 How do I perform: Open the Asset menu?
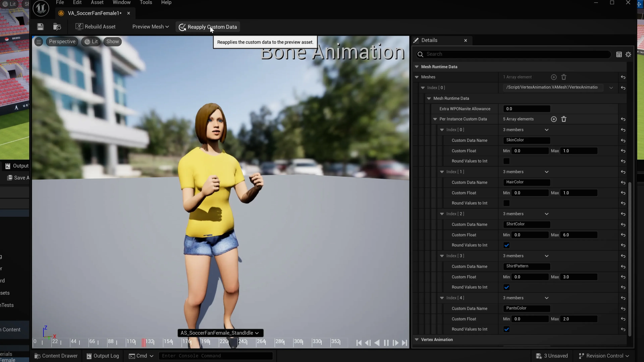tap(97, 3)
